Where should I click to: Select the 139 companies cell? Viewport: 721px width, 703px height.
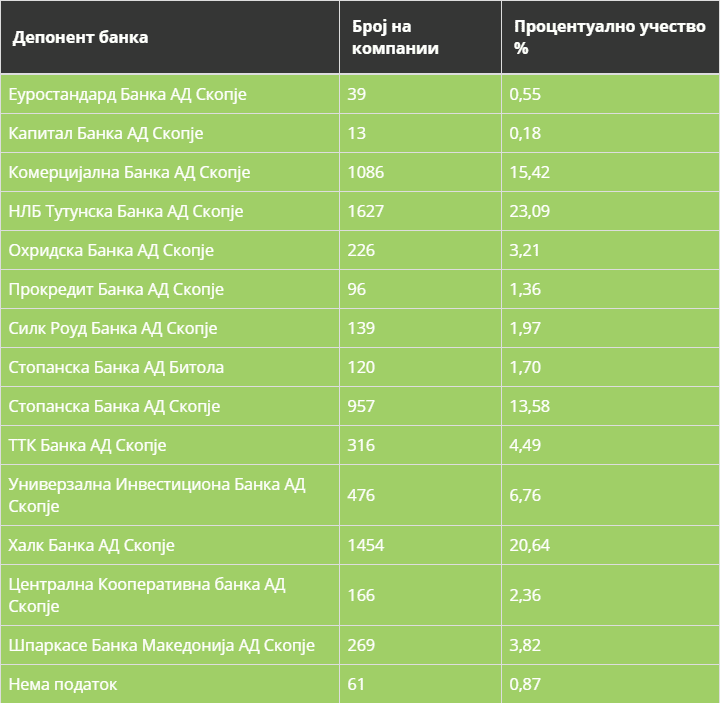420,329
